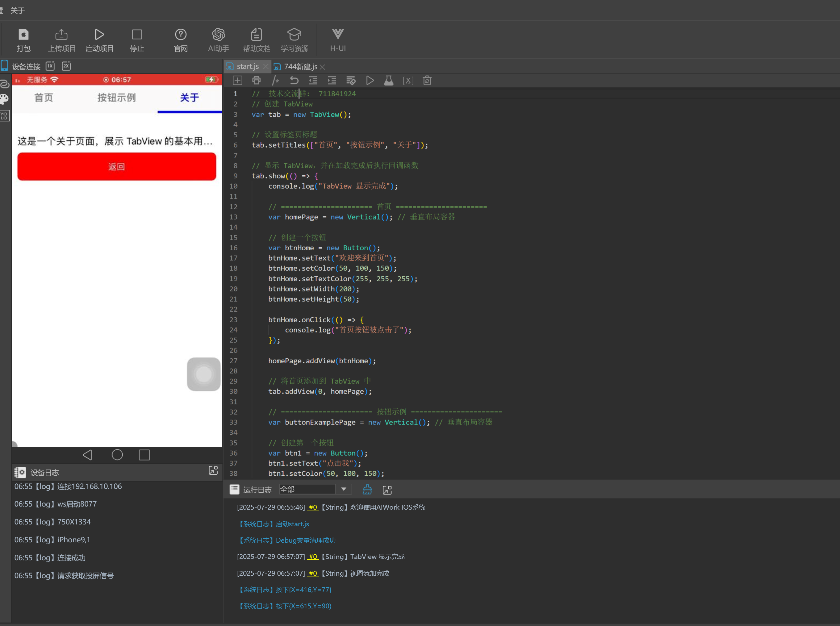This screenshot has width=840, height=626.
Task: Click device log 请求获取投屏信号
Action: [64, 576]
